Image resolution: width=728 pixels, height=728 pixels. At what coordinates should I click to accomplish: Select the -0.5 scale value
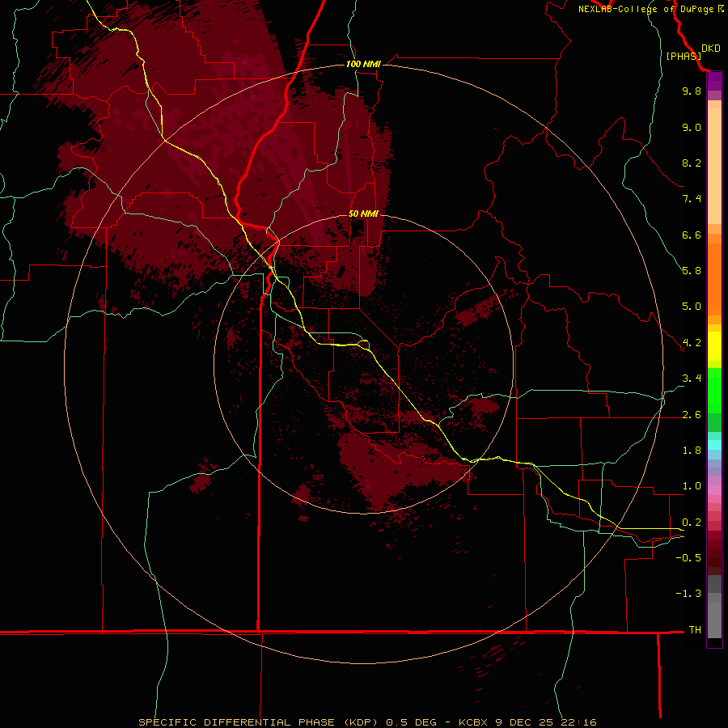click(x=688, y=558)
